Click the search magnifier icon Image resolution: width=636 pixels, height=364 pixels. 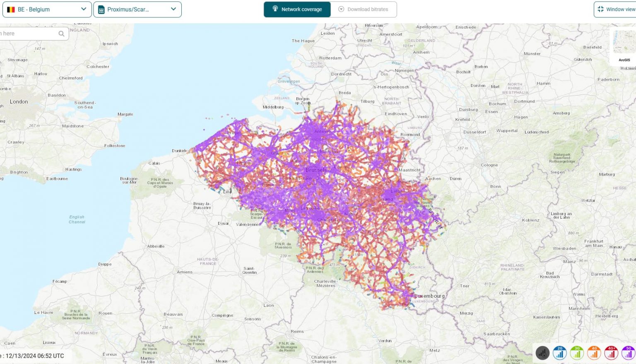point(61,34)
